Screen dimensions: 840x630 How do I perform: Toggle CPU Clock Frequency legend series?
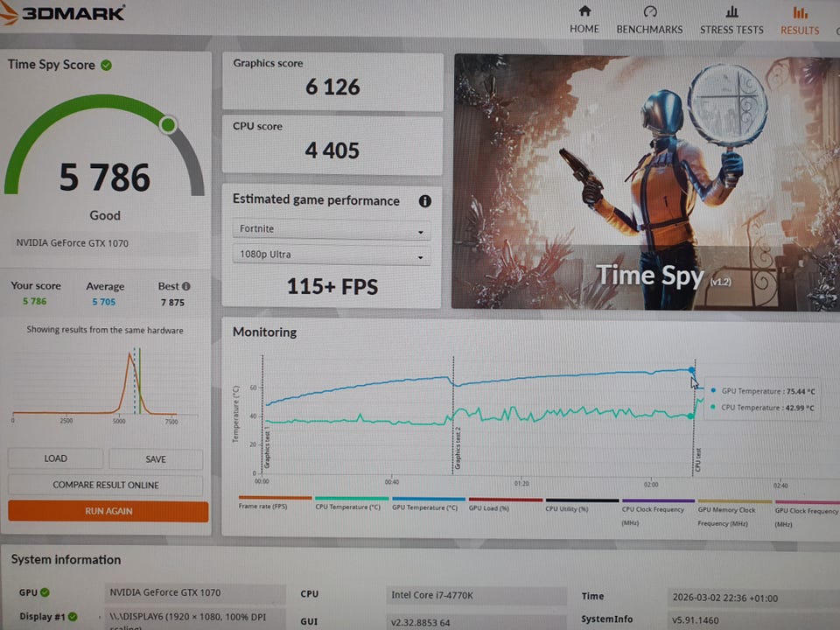click(658, 512)
